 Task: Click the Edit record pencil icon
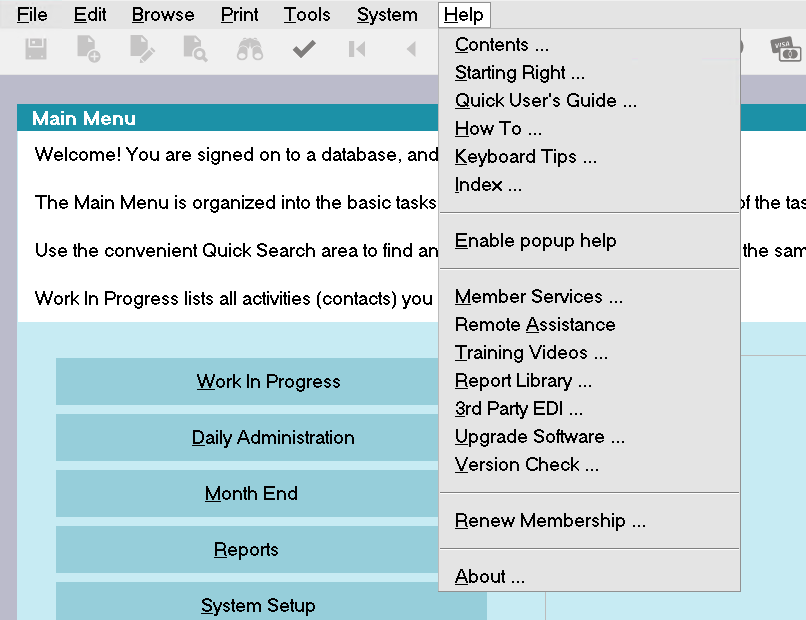point(142,49)
